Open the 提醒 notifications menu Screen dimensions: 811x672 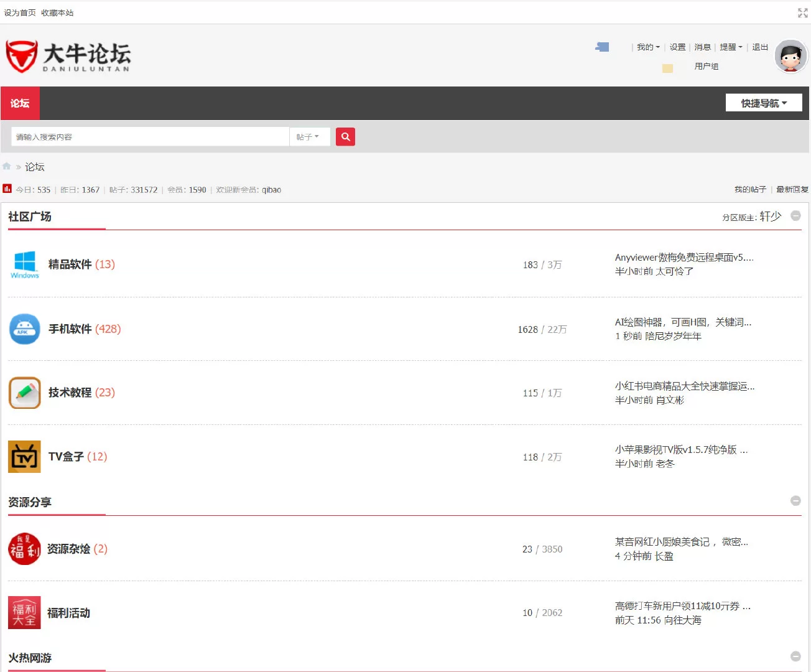(x=731, y=47)
